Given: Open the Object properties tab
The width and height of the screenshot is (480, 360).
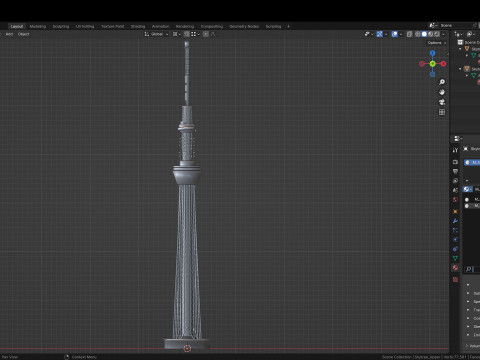Looking at the screenshot, I should (455, 211).
